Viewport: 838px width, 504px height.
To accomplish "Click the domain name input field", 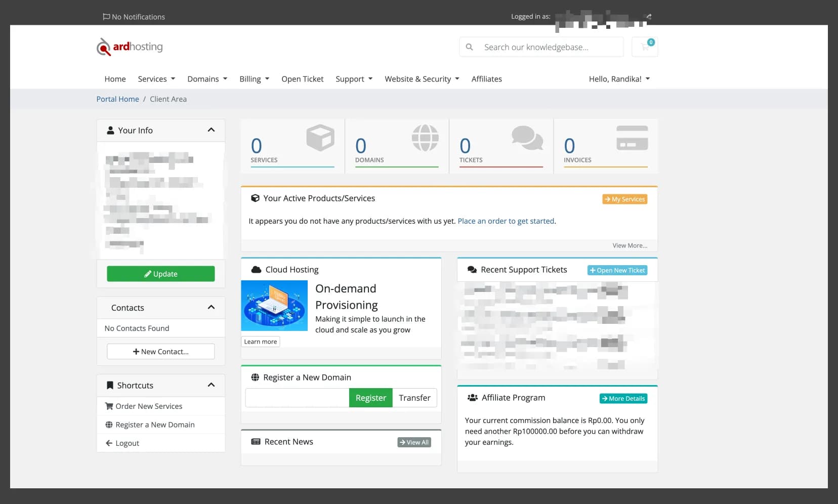I will pyautogui.click(x=297, y=398).
